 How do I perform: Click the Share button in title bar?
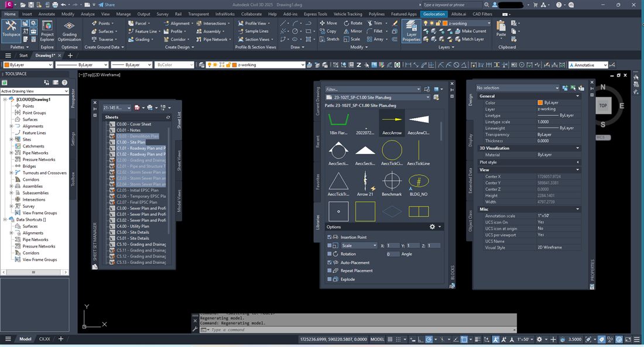click(x=107, y=5)
